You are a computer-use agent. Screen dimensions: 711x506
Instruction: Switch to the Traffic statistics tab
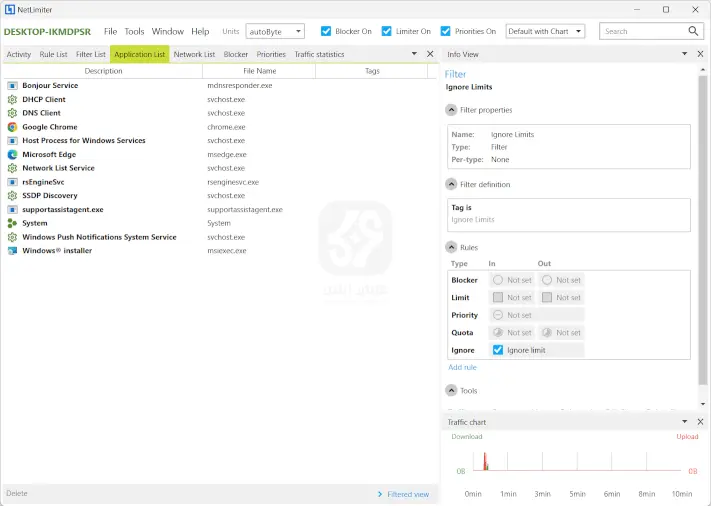tap(319, 54)
